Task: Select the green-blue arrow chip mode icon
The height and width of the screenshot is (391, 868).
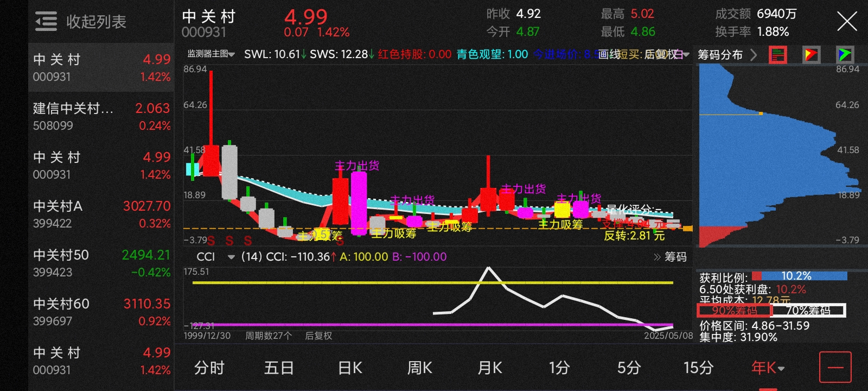Action: tap(845, 54)
